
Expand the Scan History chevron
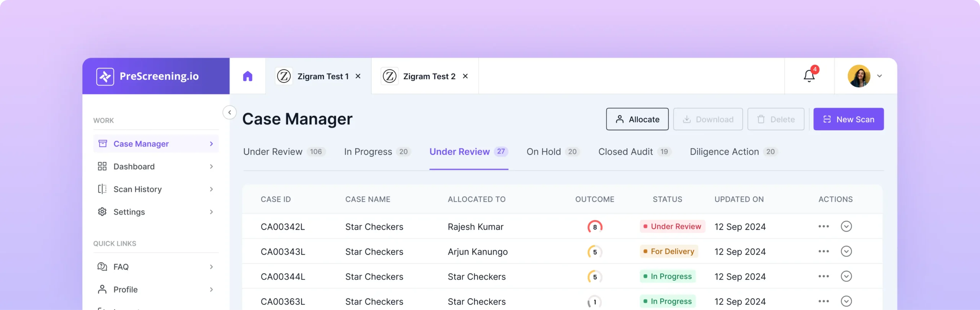pyautogui.click(x=211, y=189)
